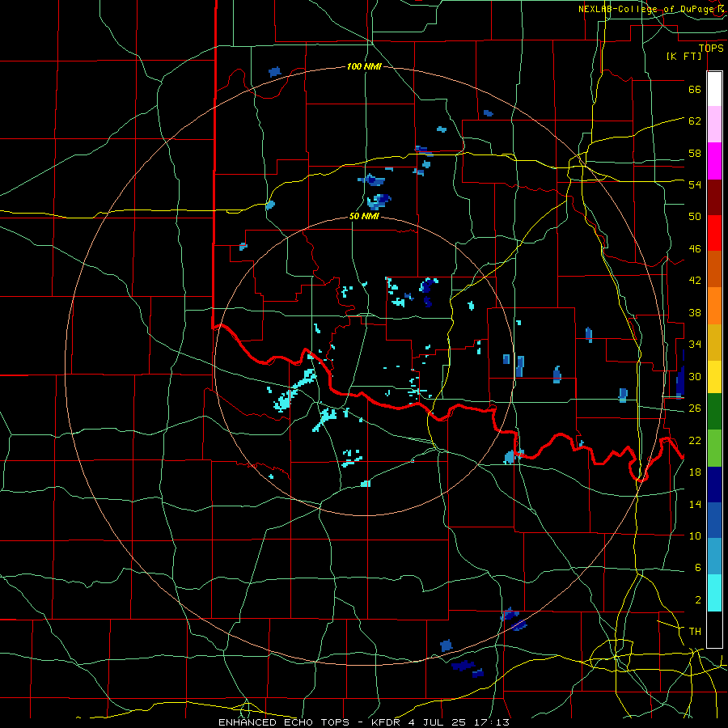Click the "TH" legend label
The image size is (728, 728).
coord(695,632)
